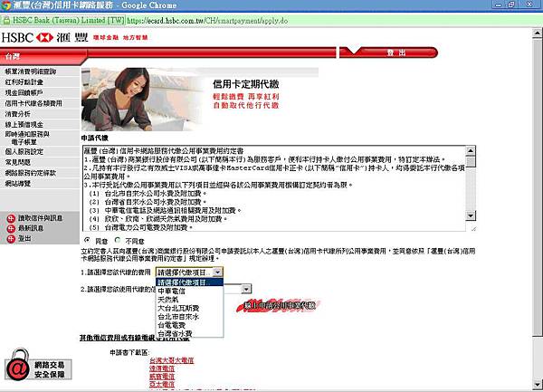
Task: Click the underlined 其他電信費用 heading
Action: click(x=135, y=339)
